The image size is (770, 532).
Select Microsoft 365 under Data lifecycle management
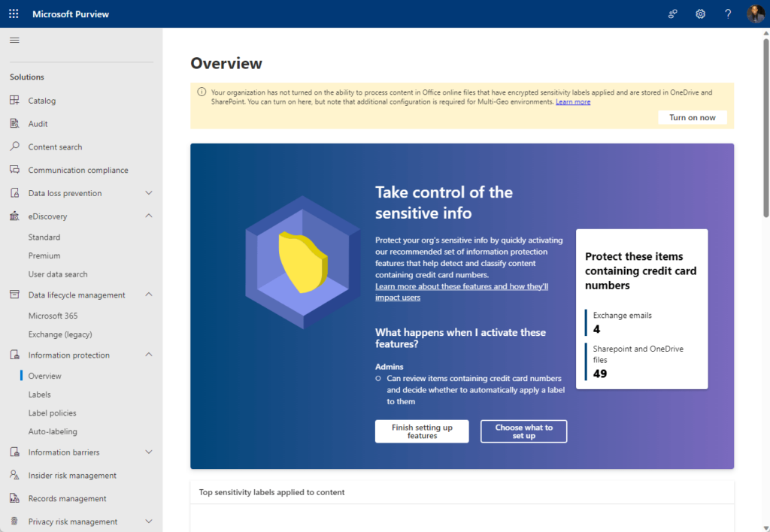click(x=53, y=316)
